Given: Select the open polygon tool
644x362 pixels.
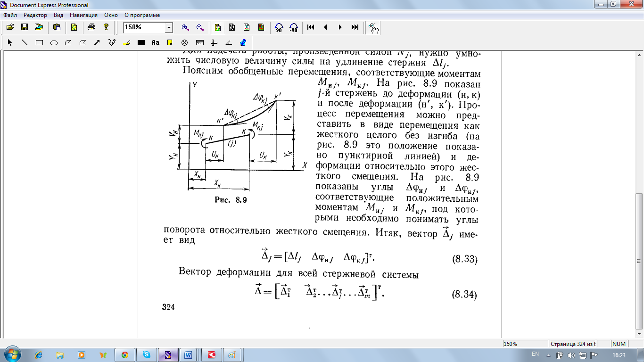Looking at the screenshot, I should (x=68, y=42).
